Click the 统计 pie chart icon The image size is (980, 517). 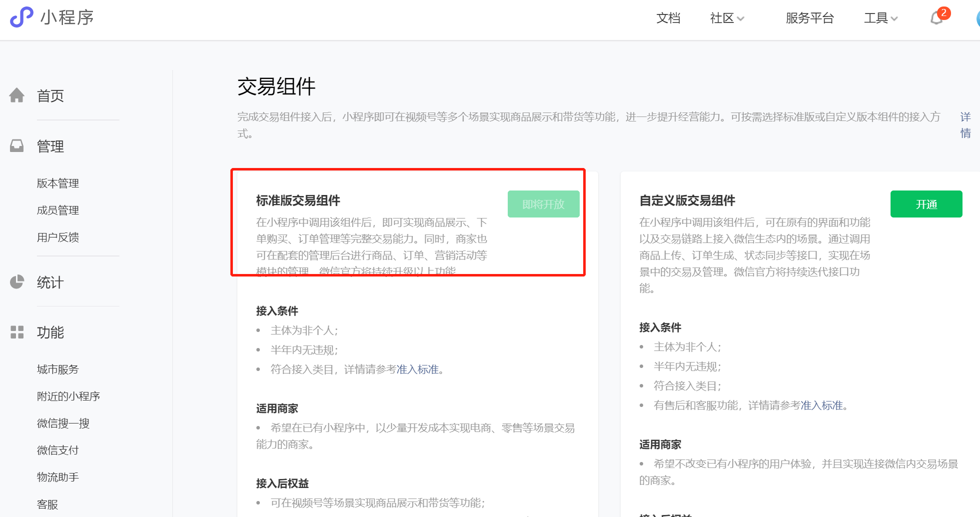pyautogui.click(x=17, y=282)
